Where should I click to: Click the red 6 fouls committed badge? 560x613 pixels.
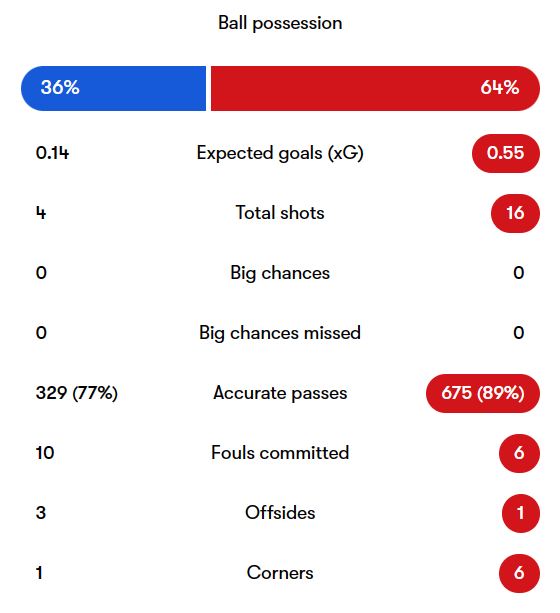coord(519,453)
